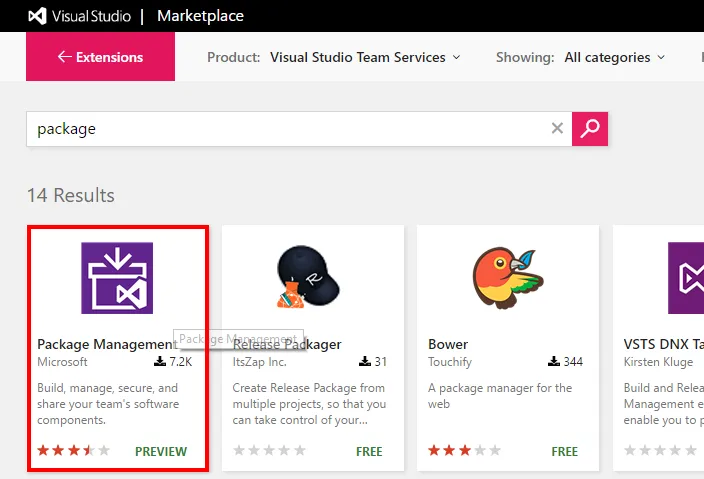Click the Visual Studio logo icon
This screenshot has height=479, width=704.
coord(37,16)
